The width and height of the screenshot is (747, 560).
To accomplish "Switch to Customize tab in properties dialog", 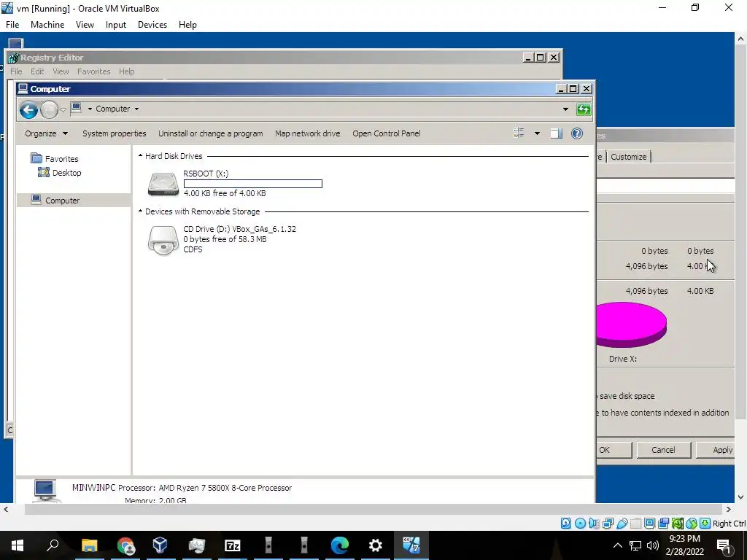I will pyautogui.click(x=628, y=157).
